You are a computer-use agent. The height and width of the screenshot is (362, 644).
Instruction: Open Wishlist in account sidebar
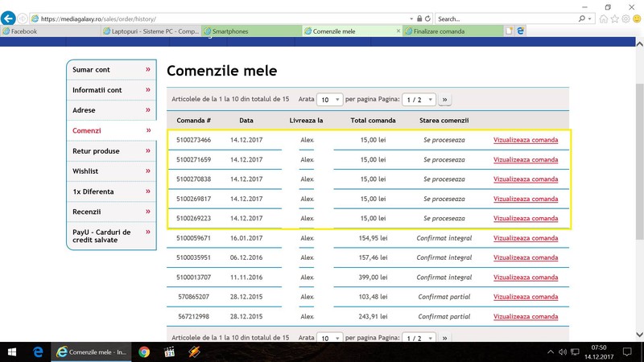(111, 171)
